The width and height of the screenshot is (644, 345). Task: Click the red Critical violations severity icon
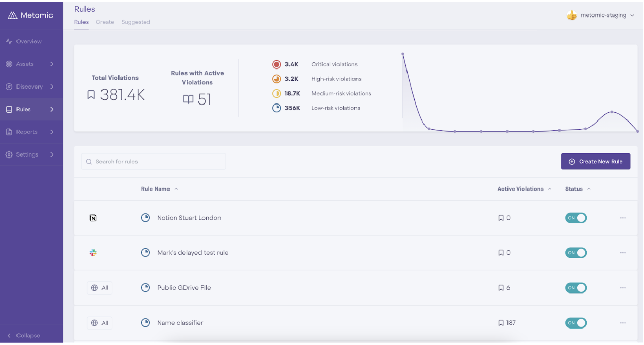point(277,64)
